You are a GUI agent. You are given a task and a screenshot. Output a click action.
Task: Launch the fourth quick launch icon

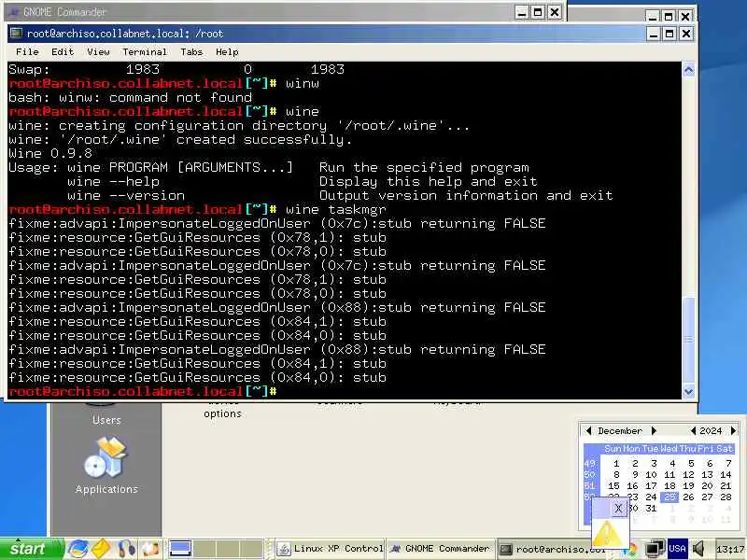(150, 549)
